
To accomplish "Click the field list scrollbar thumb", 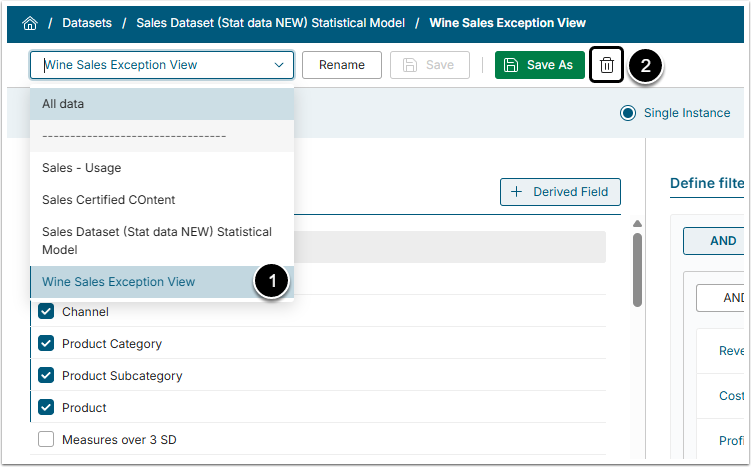I will tap(637, 270).
